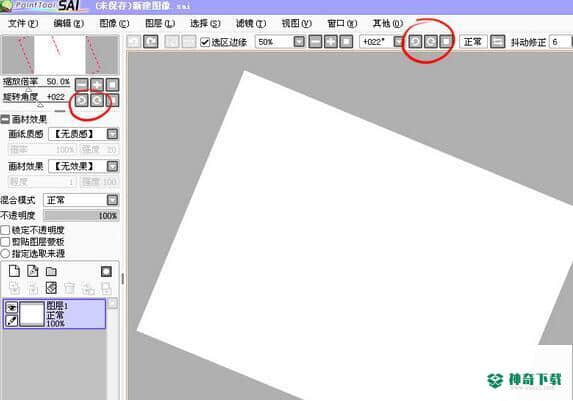Reset view rotation in top toolbar
573x401 pixels.
coord(446,42)
